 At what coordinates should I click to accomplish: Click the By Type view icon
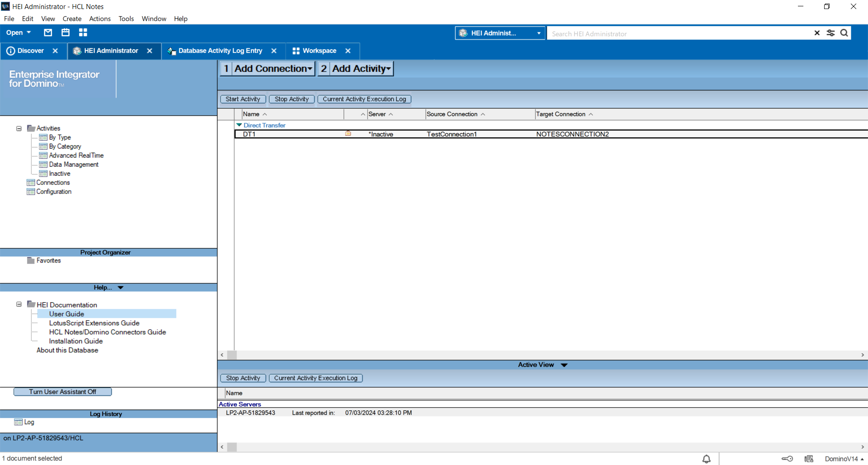tap(43, 137)
